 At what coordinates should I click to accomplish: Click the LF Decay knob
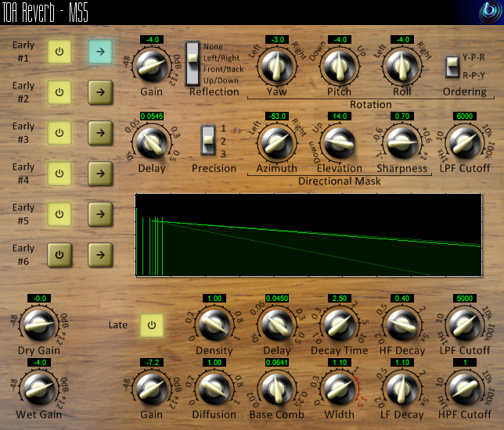pos(402,389)
